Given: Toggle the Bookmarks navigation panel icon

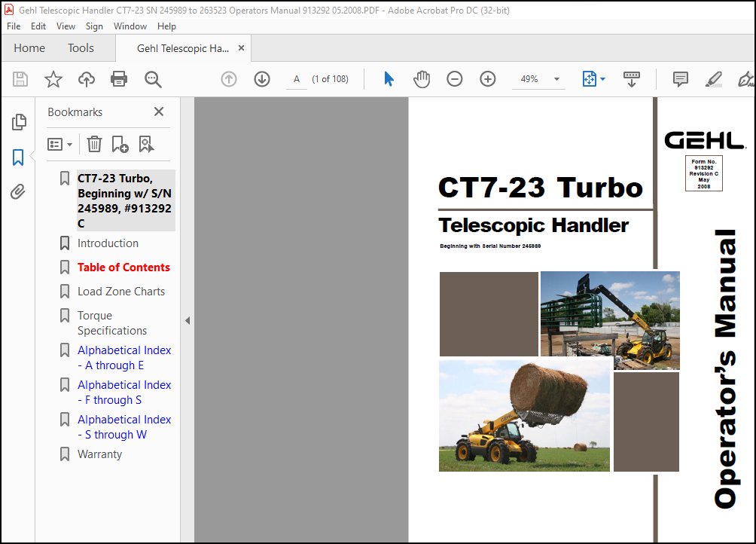Looking at the screenshot, I should pos(18,157).
